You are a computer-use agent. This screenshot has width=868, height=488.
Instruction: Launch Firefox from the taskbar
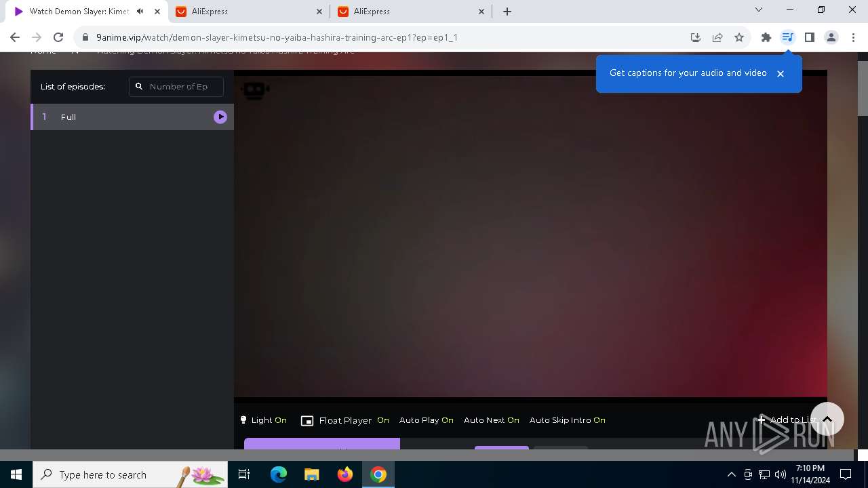[345, 474]
